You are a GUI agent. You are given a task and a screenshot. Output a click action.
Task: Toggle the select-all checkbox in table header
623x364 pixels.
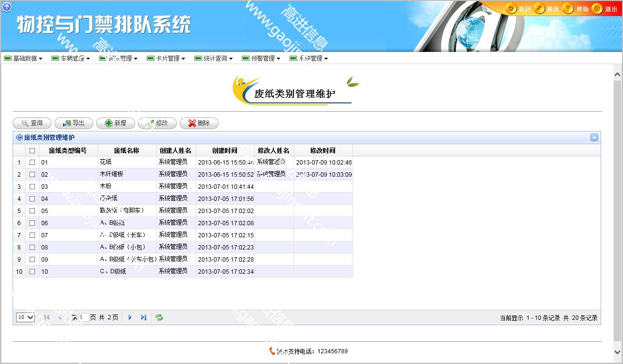pyautogui.click(x=33, y=150)
